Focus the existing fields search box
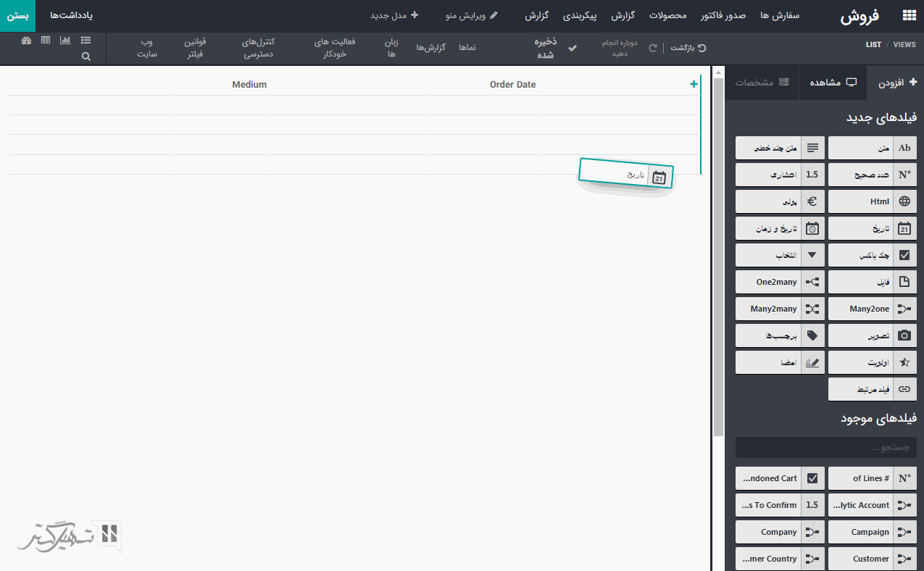The height and width of the screenshot is (571, 924). click(826, 448)
